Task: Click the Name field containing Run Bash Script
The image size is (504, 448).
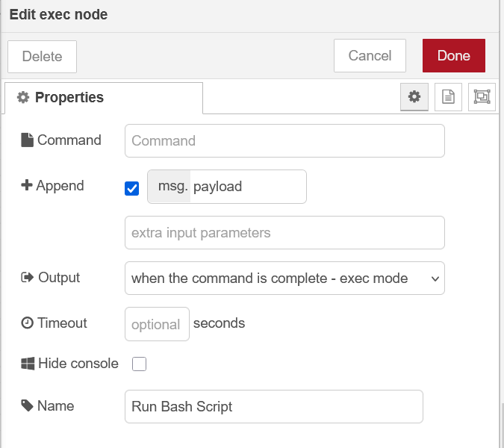Action: pyautogui.click(x=274, y=406)
